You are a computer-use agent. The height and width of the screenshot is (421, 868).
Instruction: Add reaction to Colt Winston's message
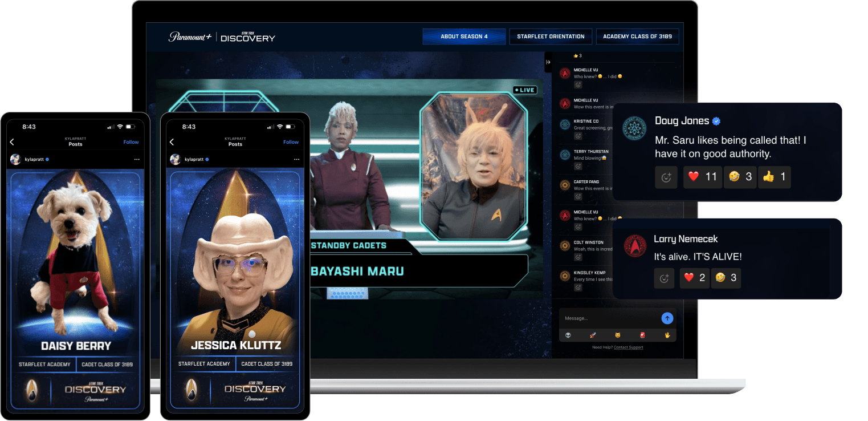point(578,257)
